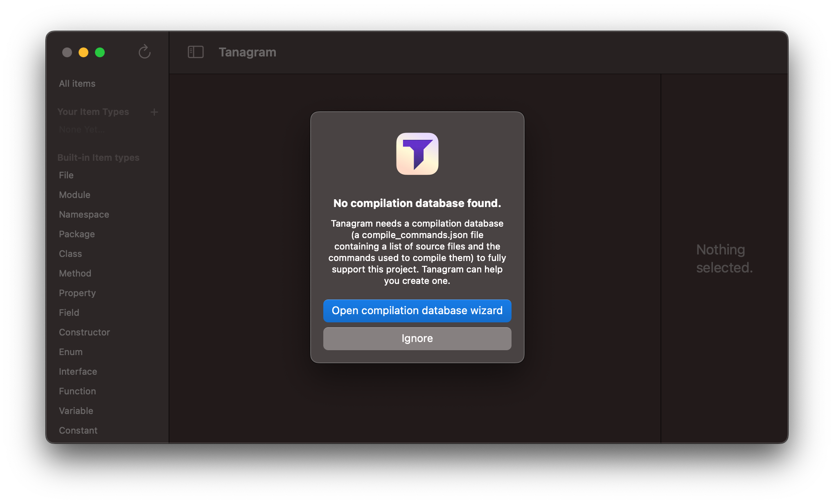
Task: Select the Enum item type
Action: click(71, 352)
